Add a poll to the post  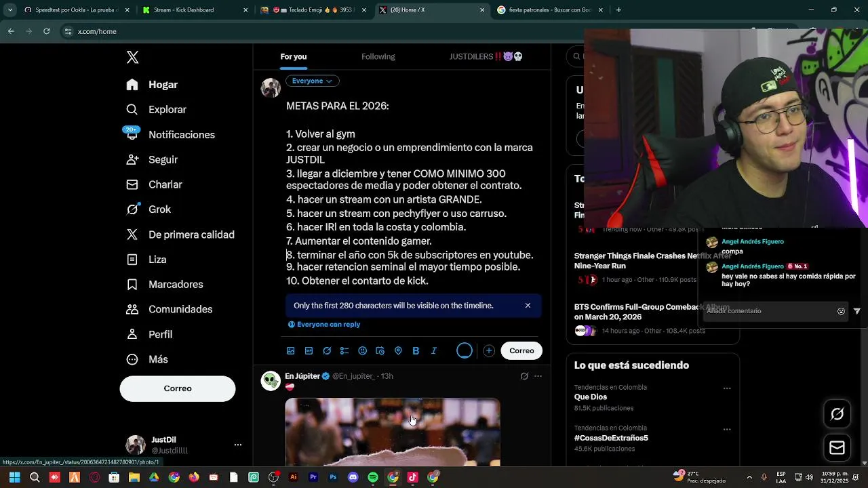pyautogui.click(x=344, y=350)
